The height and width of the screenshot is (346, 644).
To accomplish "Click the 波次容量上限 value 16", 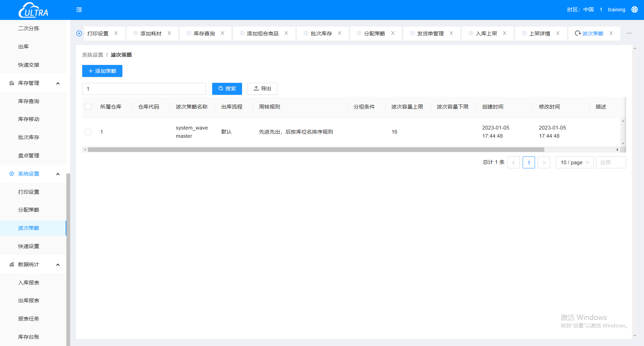I will [x=394, y=132].
